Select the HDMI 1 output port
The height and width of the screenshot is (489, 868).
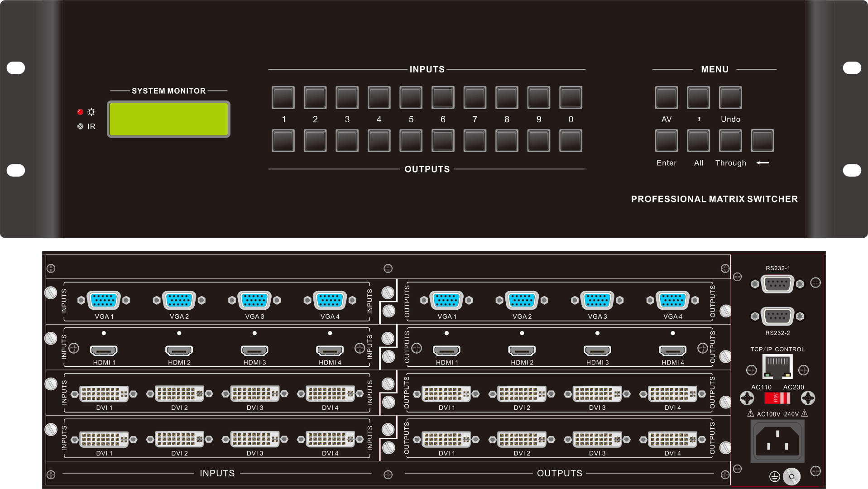coord(446,350)
